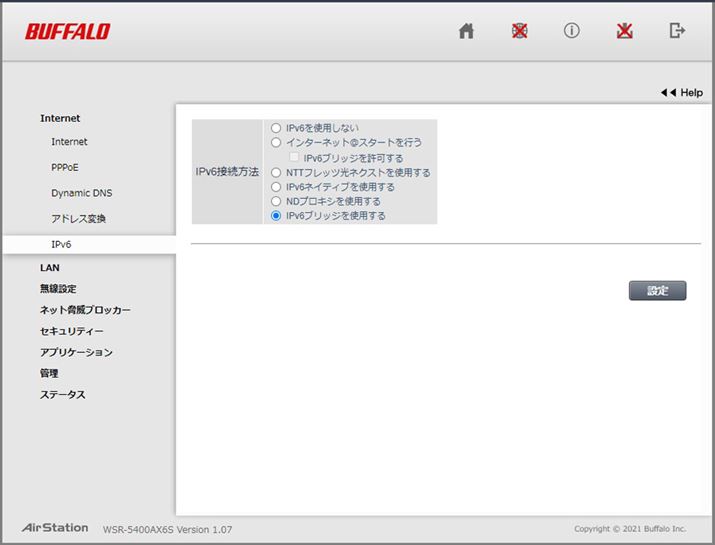This screenshot has height=545, width=715.
Task: Select the IPv6 sidebar item
Action: tap(89, 244)
